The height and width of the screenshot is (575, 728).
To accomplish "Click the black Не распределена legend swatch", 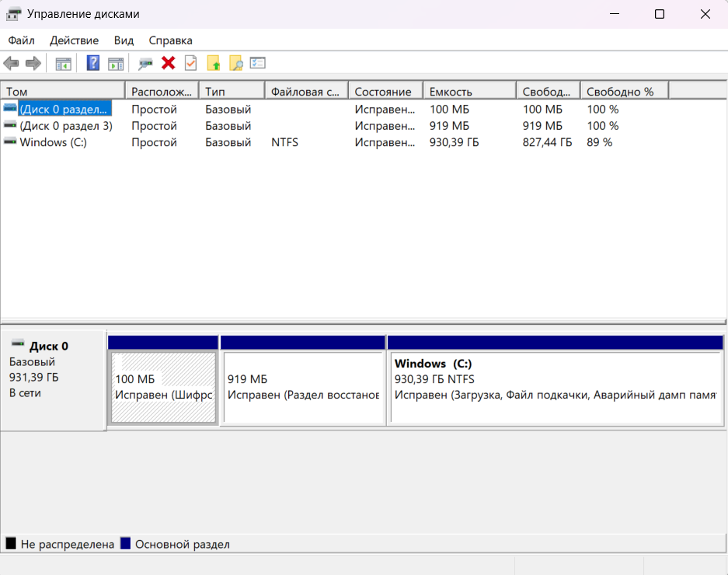I will pos(11,543).
